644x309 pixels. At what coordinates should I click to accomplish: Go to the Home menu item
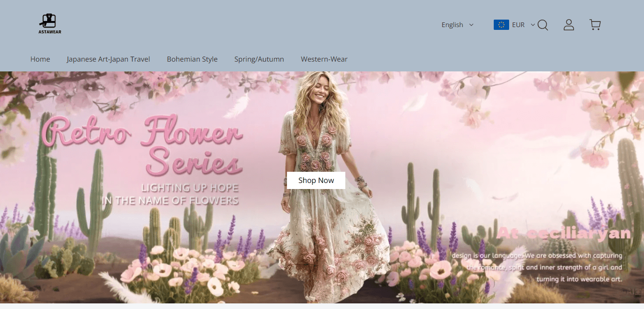coord(40,59)
